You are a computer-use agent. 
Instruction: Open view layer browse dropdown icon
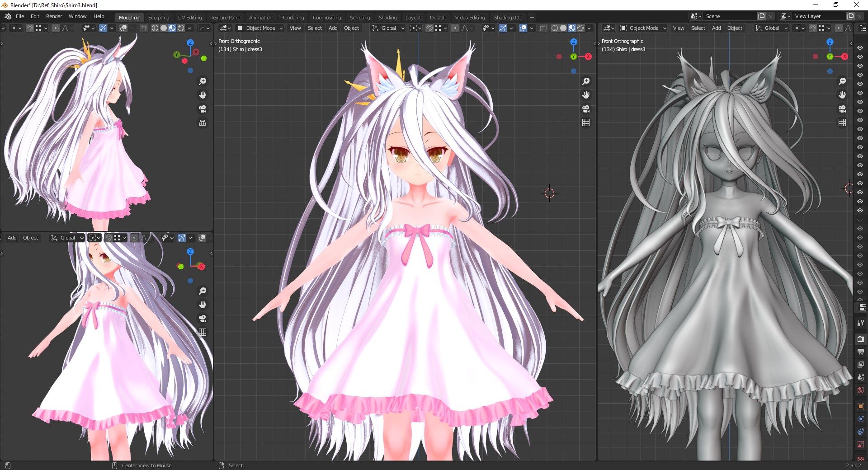(786, 16)
